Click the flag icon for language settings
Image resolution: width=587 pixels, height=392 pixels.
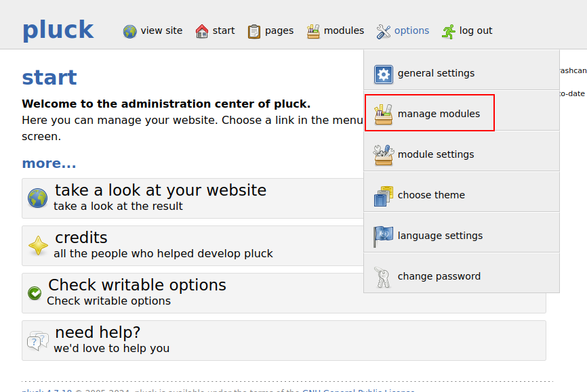384,236
